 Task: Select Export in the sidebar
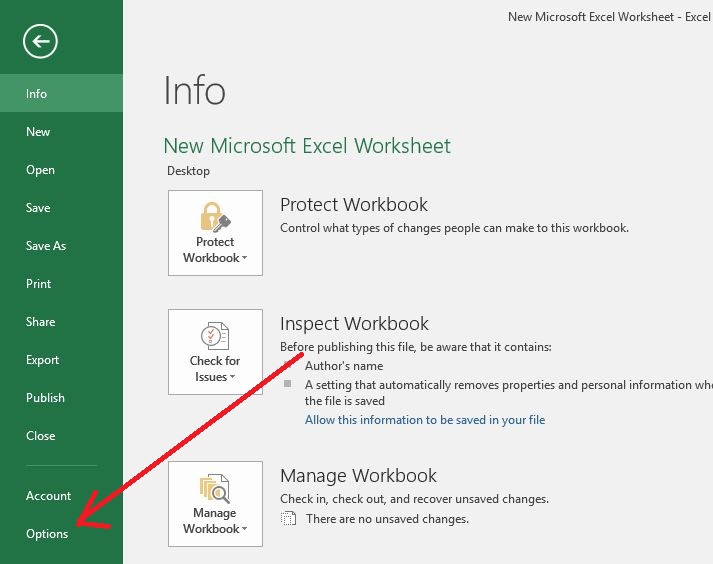pyautogui.click(x=61, y=359)
